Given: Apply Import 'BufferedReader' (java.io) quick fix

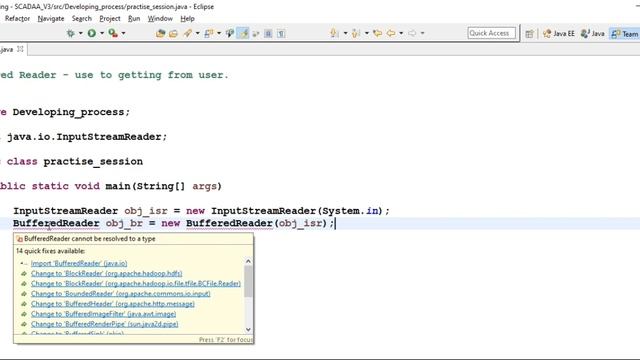Looking at the screenshot, I should pyautogui.click(x=79, y=263).
